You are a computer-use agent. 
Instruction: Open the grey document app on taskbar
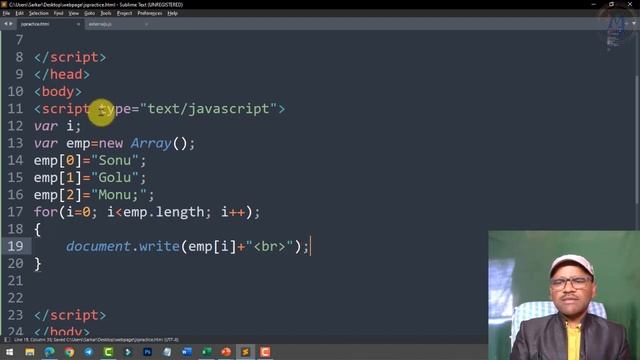(x=167, y=352)
